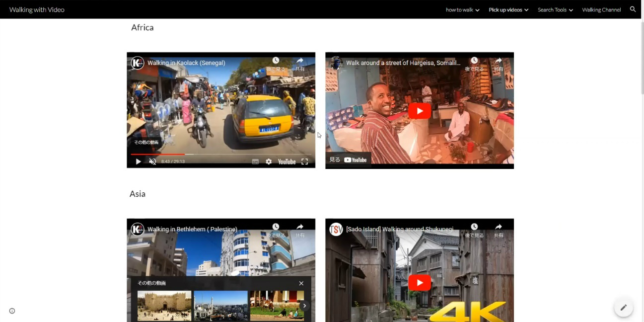The width and height of the screenshot is (644, 322).
Task: Play the Kaolack Senegal video
Action: coord(139,161)
